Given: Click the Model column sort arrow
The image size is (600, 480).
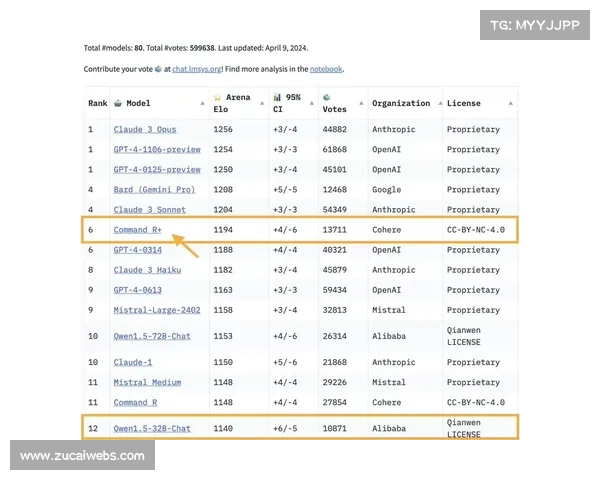Looking at the screenshot, I should click(x=203, y=103).
